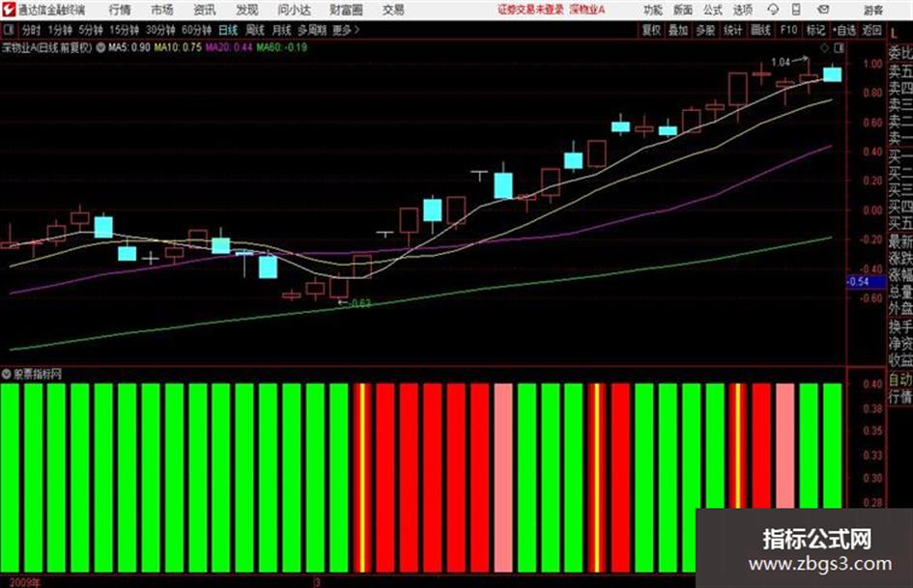Switch to the 1分钟 period tab
The height and width of the screenshot is (588, 913).
pos(59,30)
